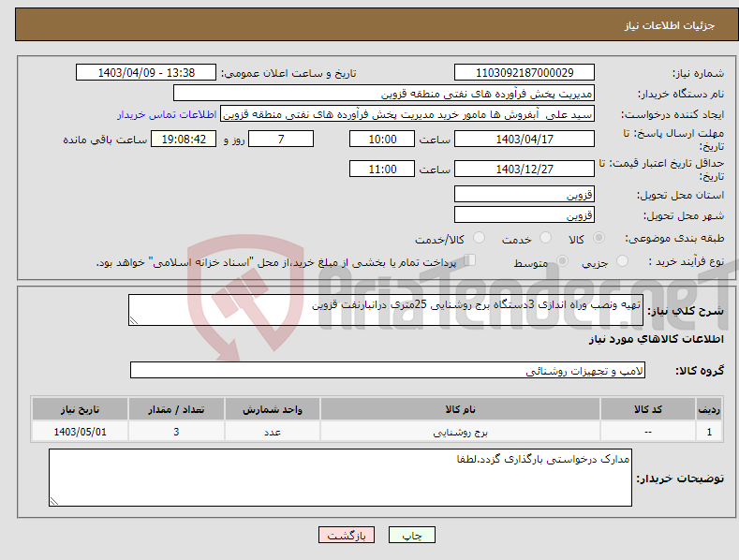Click the تعداد / مقدار column header
The width and height of the screenshot is (739, 560).
click(176, 409)
